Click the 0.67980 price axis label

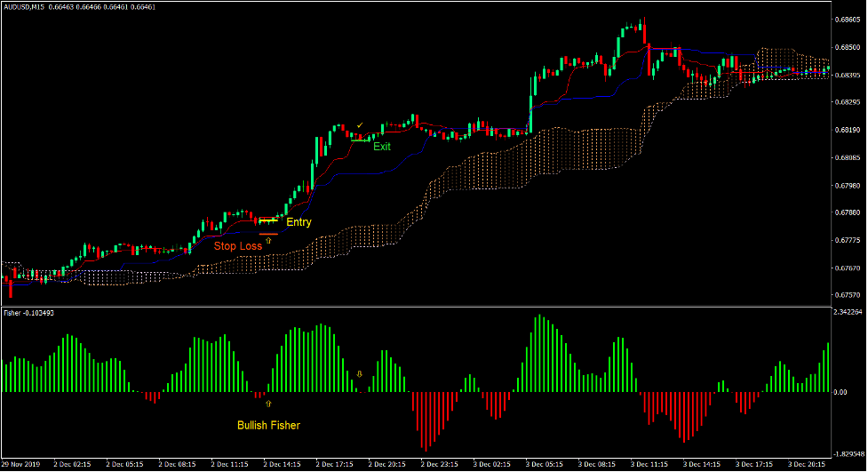coord(847,186)
